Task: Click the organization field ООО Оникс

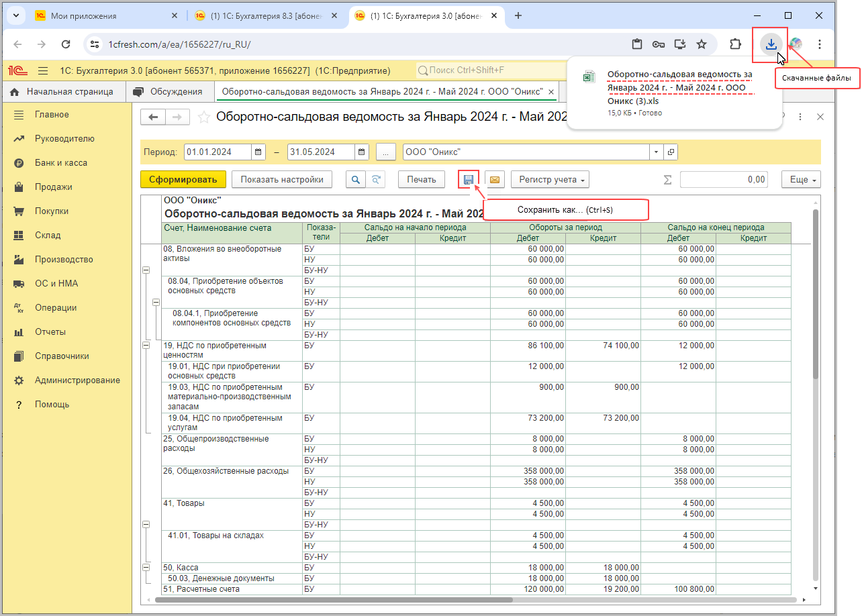Action: tap(526, 152)
